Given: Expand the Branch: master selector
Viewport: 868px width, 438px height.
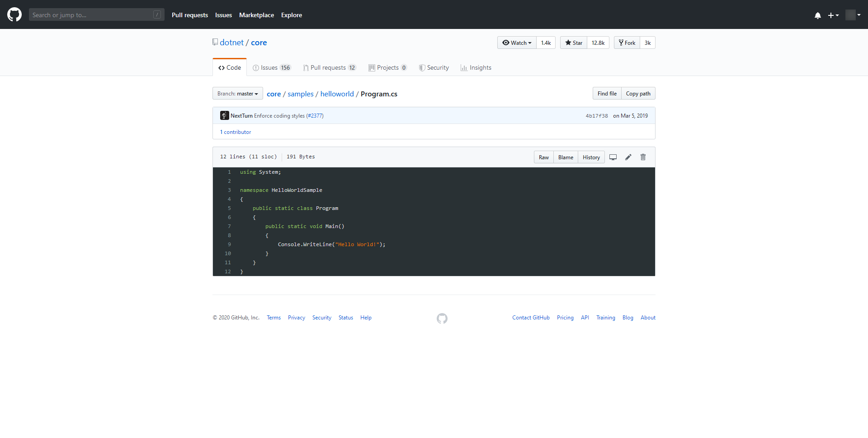Looking at the screenshot, I should click(238, 94).
